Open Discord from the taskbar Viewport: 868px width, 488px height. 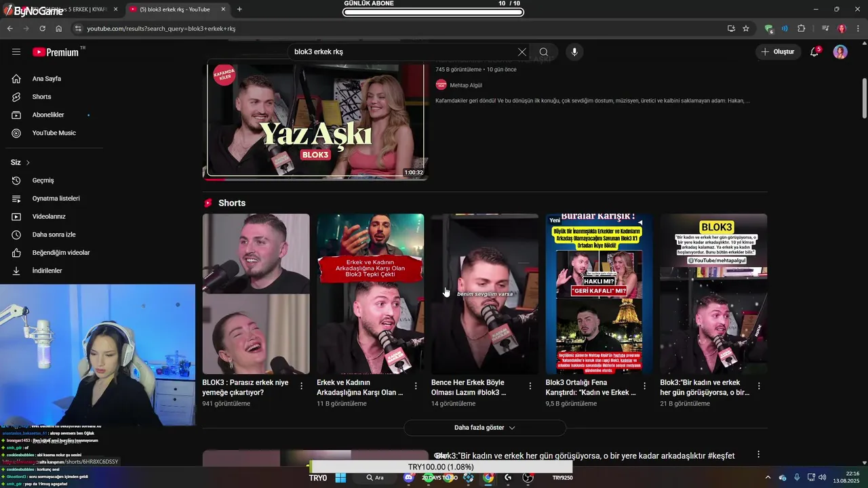[408, 478]
